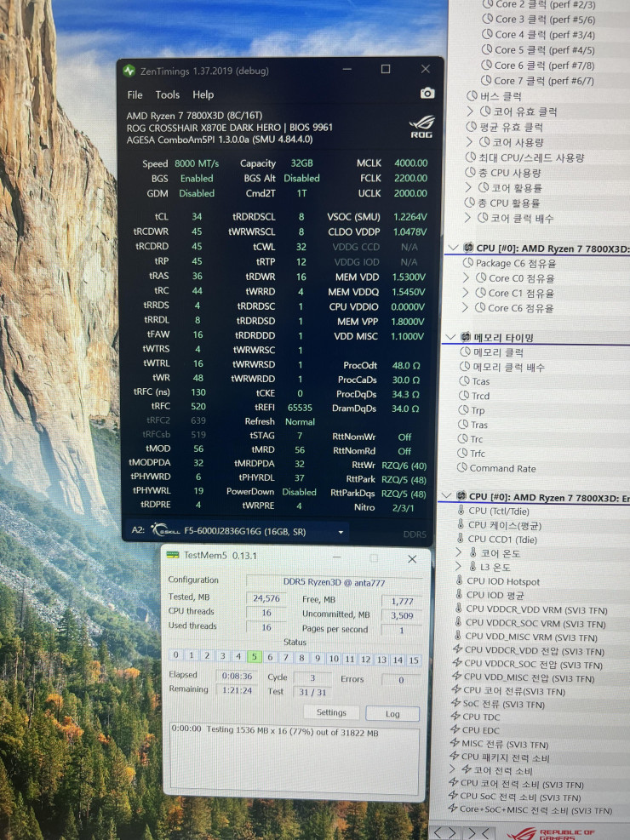Image resolution: width=630 pixels, height=840 pixels.
Task: Expand the L3 온도 row
Action: pos(458,566)
